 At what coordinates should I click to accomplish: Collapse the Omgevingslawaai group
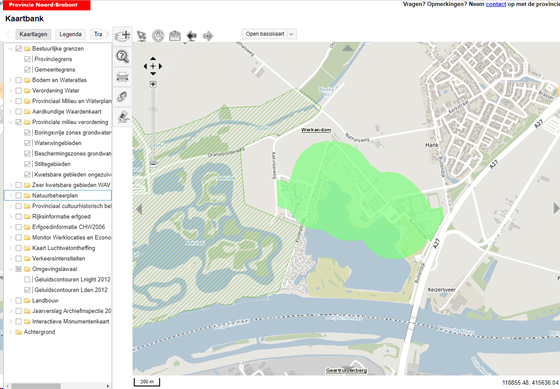pos(10,269)
